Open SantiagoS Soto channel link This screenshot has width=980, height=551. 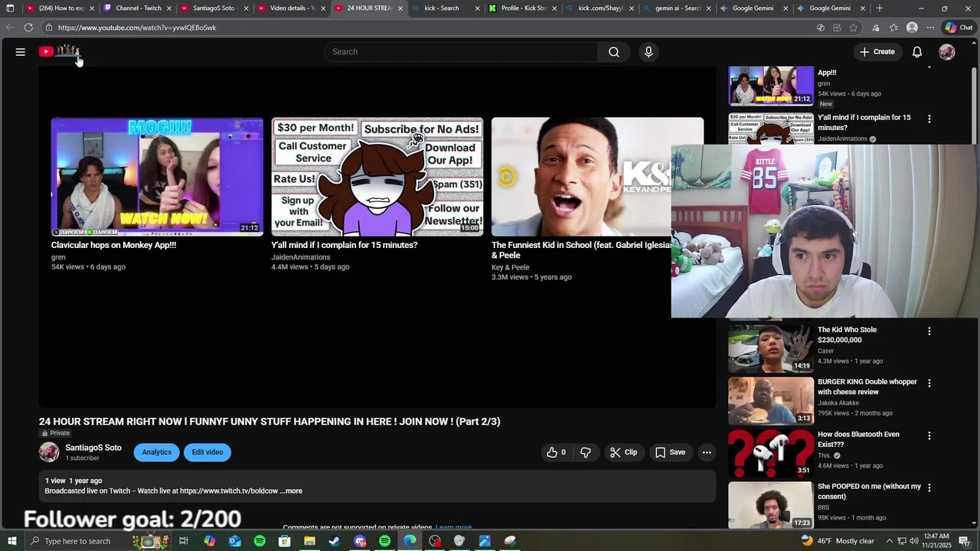pos(93,448)
